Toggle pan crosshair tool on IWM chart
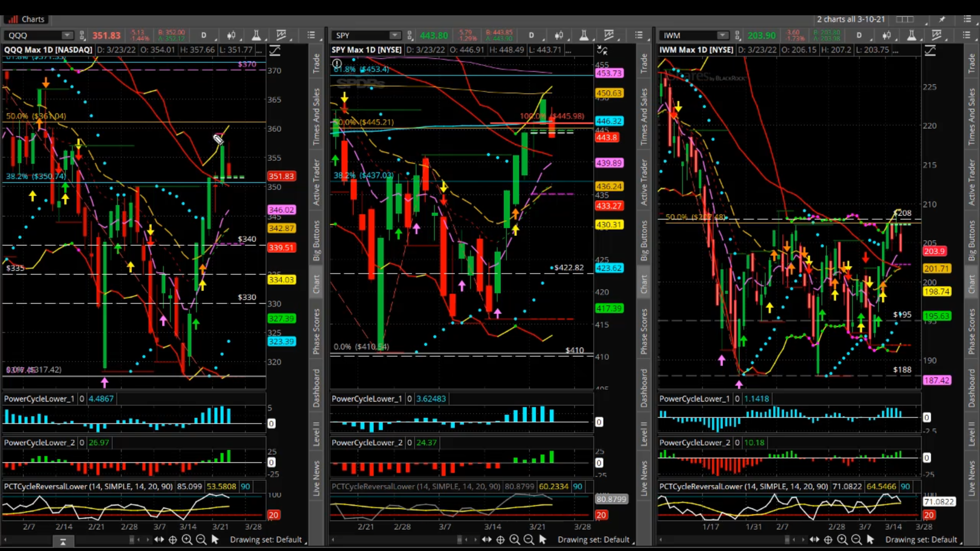The width and height of the screenshot is (980, 551). 828,540
